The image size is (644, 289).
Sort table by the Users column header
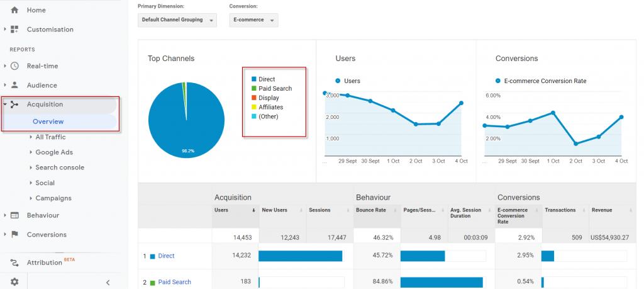pyautogui.click(x=221, y=210)
